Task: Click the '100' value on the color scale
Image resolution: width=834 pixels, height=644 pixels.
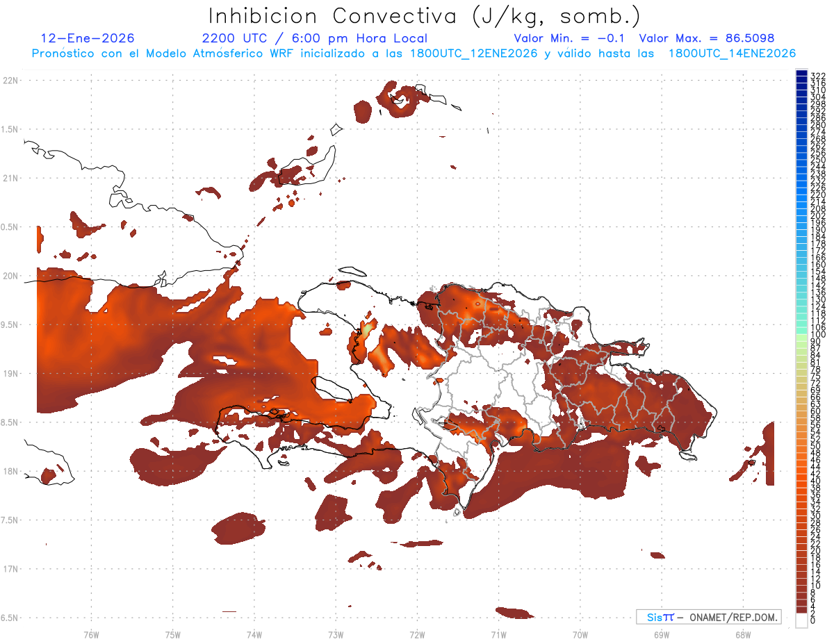Action: [818, 336]
